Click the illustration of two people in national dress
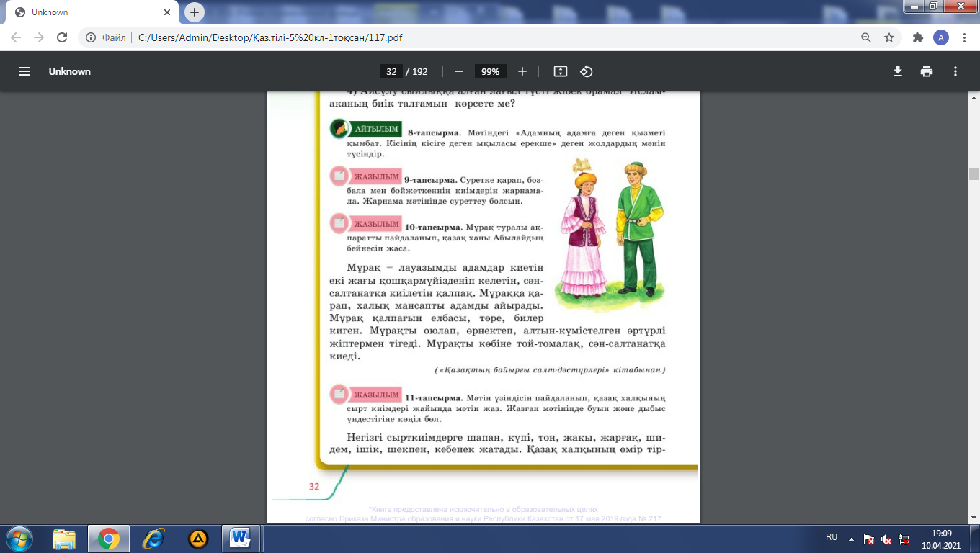 [x=610, y=235]
